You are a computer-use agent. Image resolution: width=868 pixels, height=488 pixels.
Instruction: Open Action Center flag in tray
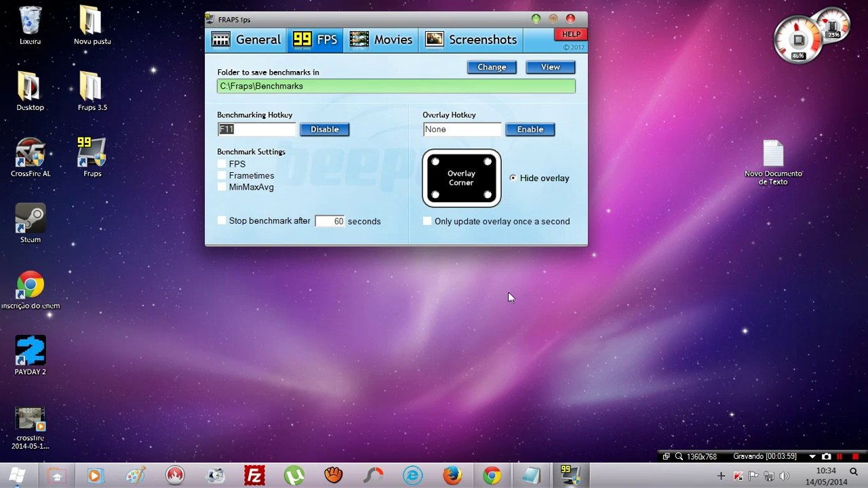pos(754,476)
